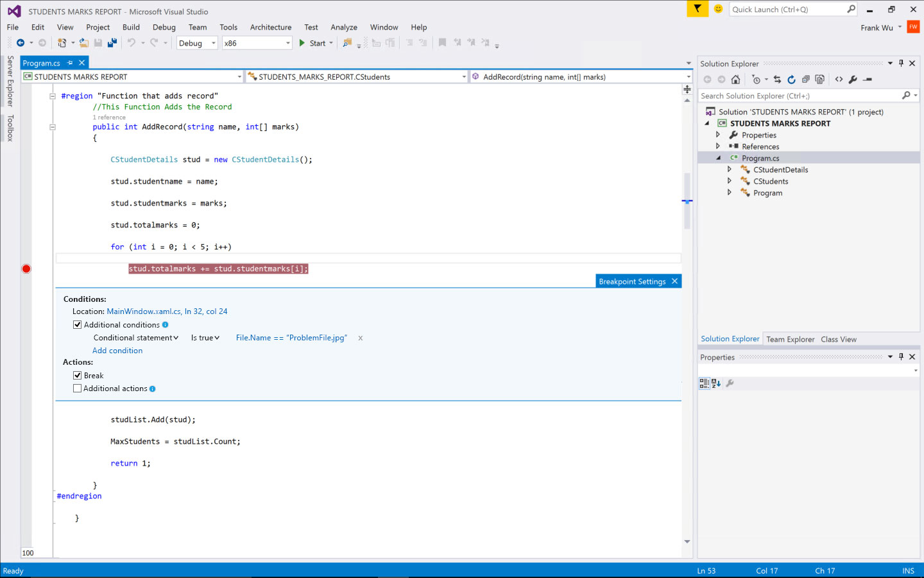The width and height of the screenshot is (924, 578).
Task: Sync Solution Explorer with active document
Action: (778, 79)
